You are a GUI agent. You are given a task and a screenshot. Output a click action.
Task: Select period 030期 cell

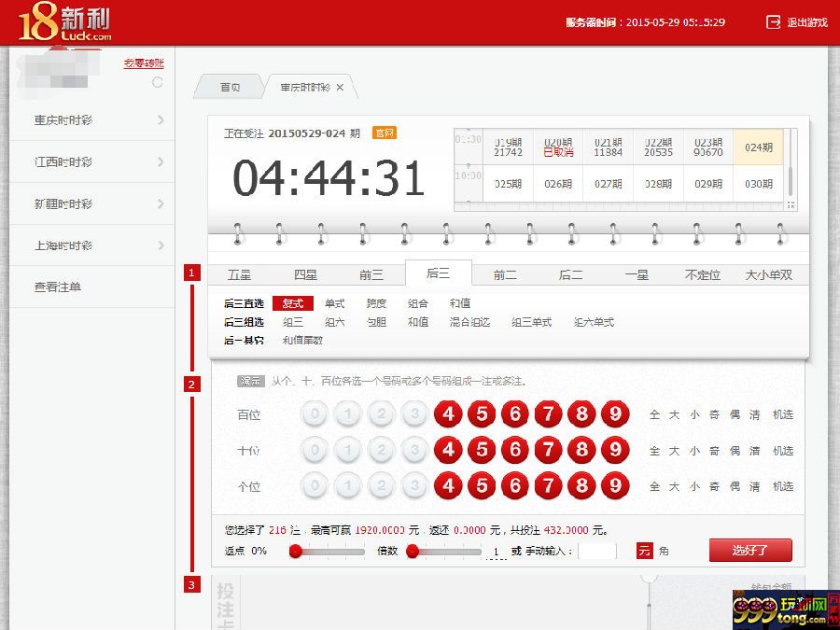759,184
